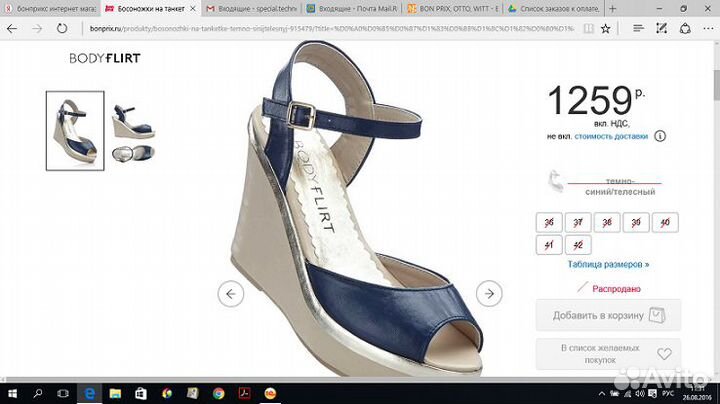Add page to favorites with star icon
The height and width of the screenshot is (404, 720).
(x=606, y=28)
